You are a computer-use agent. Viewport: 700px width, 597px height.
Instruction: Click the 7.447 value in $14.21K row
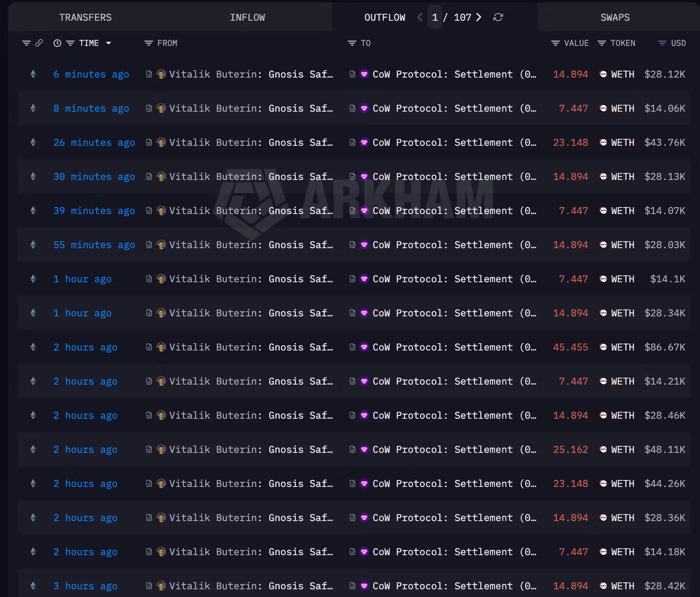[x=573, y=381]
